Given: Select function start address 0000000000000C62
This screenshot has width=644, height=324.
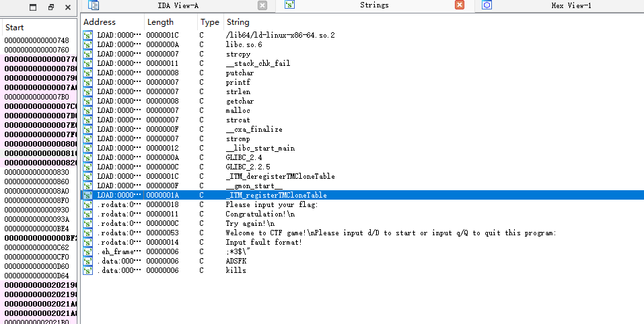Looking at the screenshot, I should (36, 248).
